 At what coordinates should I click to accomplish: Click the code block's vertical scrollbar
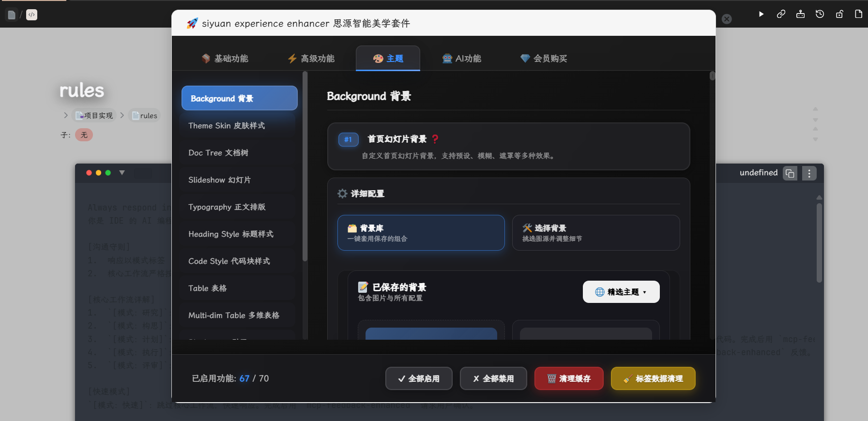pyautogui.click(x=819, y=243)
